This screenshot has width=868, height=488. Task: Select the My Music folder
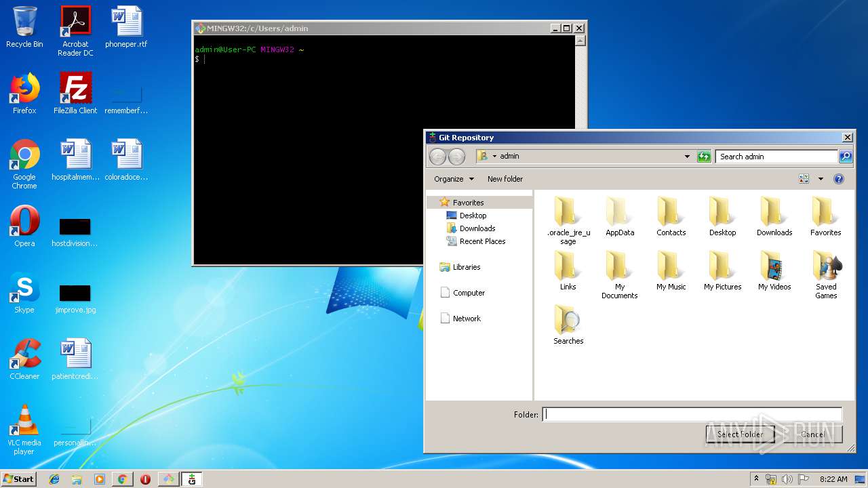[x=671, y=271]
